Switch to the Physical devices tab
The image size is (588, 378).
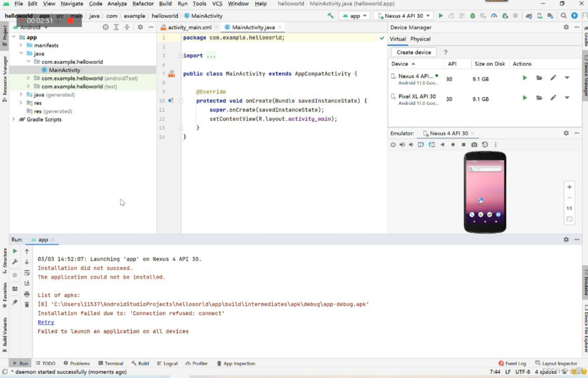tap(420, 39)
